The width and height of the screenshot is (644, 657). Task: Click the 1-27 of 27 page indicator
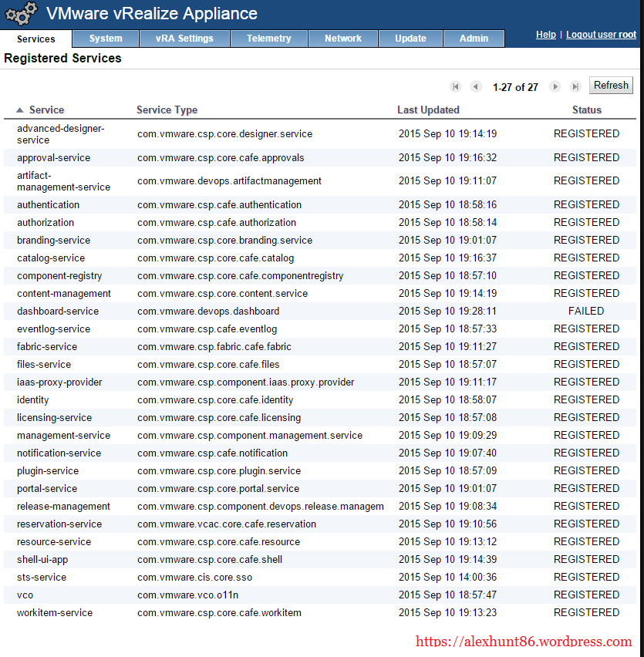[515, 87]
